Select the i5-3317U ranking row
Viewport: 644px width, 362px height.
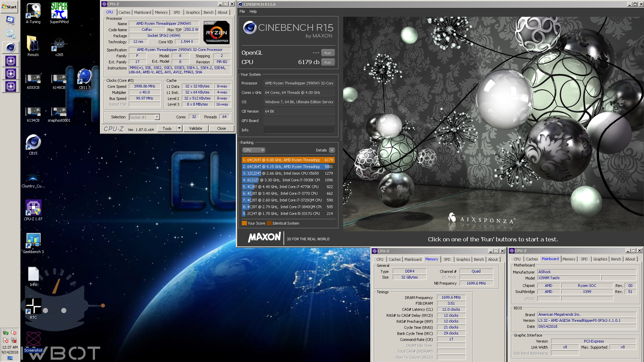[x=288, y=214]
